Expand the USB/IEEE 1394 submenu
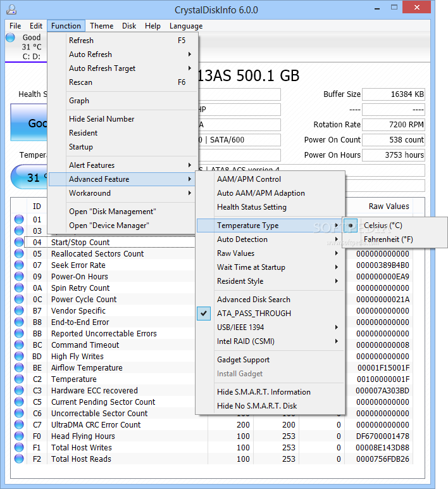The image size is (448, 489). tap(270, 327)
